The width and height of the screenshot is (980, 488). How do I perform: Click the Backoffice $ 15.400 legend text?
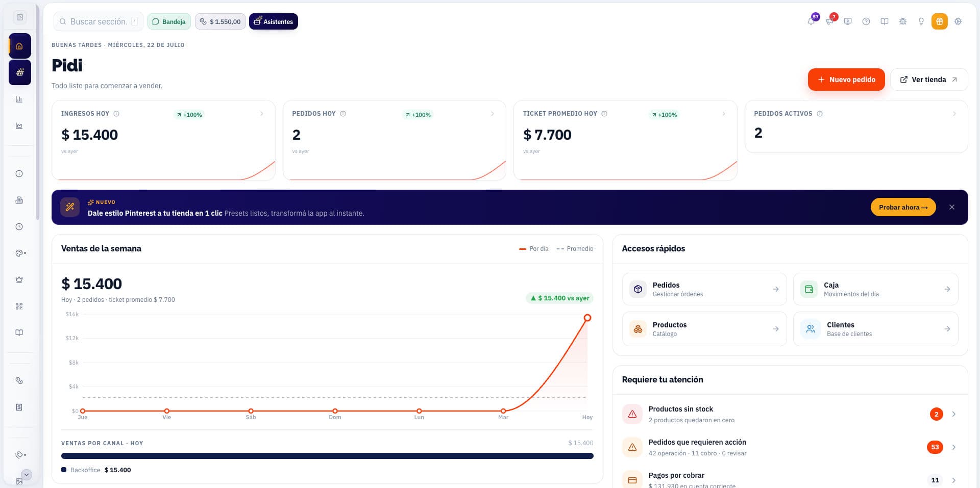point(101,470)
